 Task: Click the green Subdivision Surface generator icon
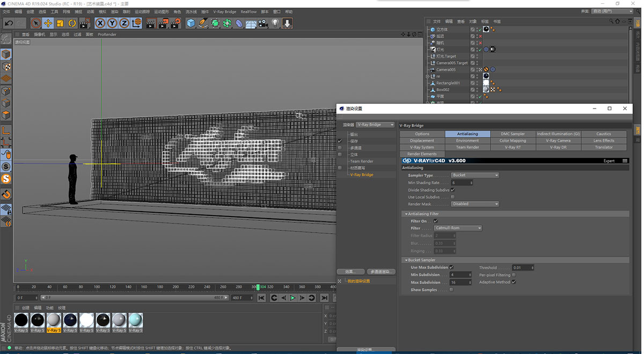coord(216,23)
